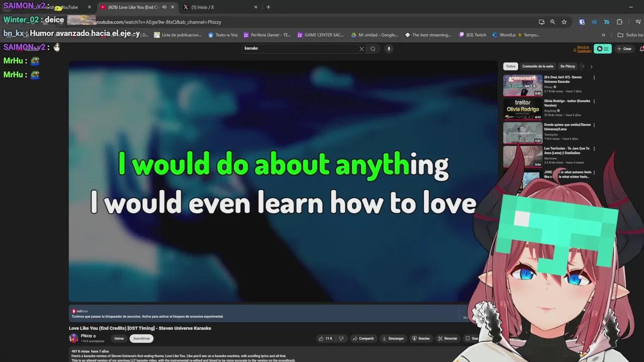Image resolution: width=644 pixels, height=362 pixels.
Task: Open the 'traitor Olivia Rodrigo' thumbnail
Action: pos(523,109)
